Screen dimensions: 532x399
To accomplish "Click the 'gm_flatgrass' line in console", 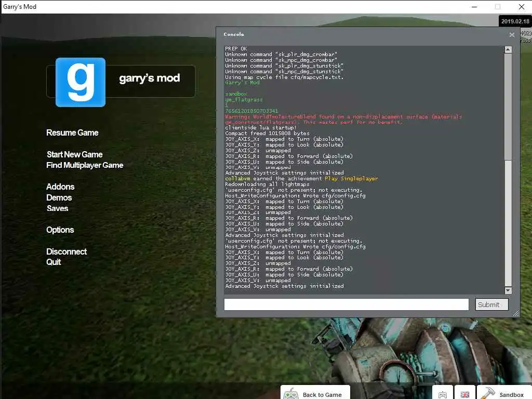I will click(x=244, y=100).
